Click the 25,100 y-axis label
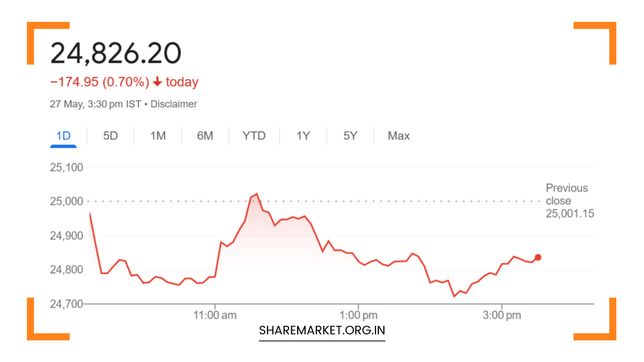The height and width of the screenshot is (362, 644). (x=66, y=167)
